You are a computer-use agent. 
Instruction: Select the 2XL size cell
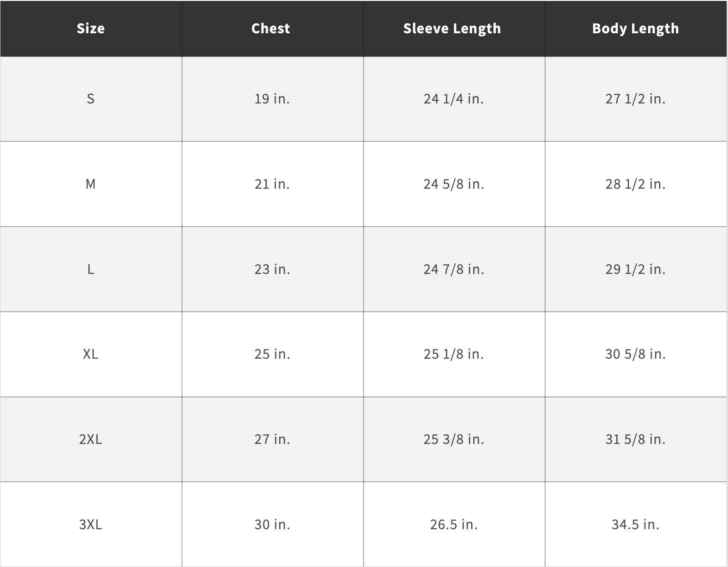click(91, 439)
